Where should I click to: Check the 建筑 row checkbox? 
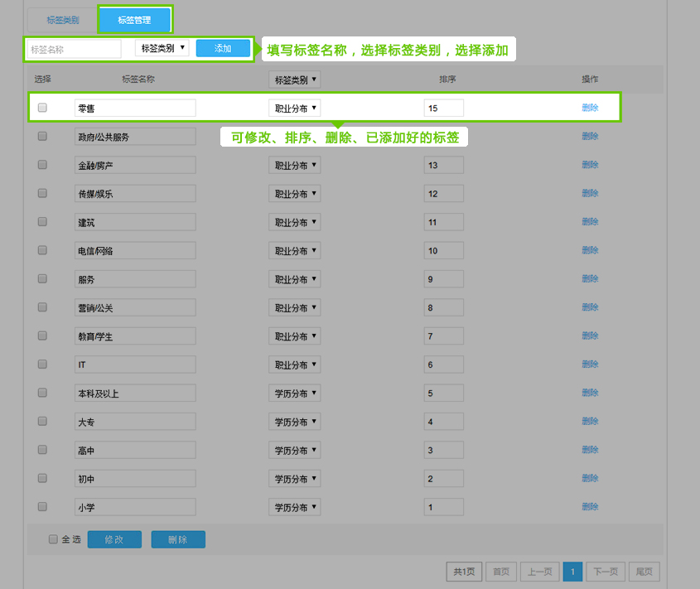tap(42, 222)
